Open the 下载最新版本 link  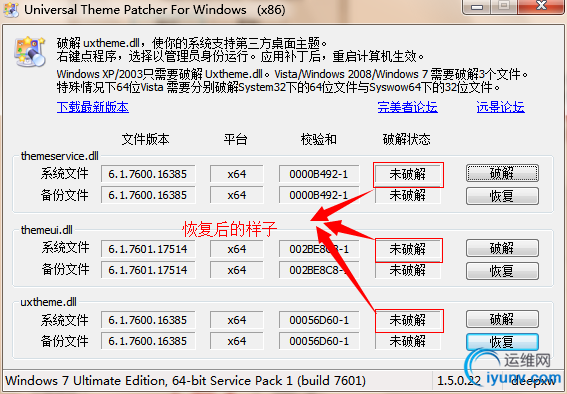(93, 107)
